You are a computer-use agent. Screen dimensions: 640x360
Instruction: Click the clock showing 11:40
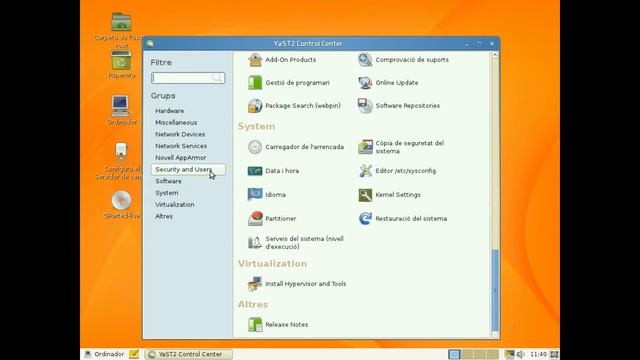[x=538, y=354]
